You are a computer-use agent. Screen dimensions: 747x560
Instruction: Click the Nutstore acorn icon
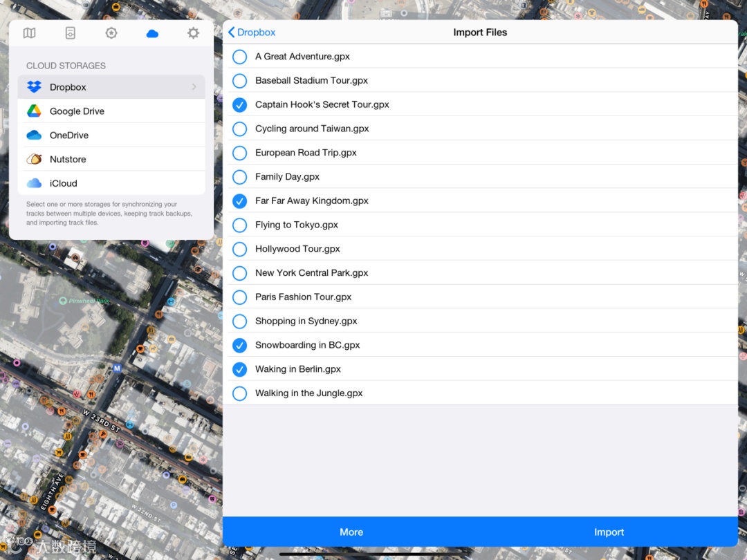click(x=34, y=159)
